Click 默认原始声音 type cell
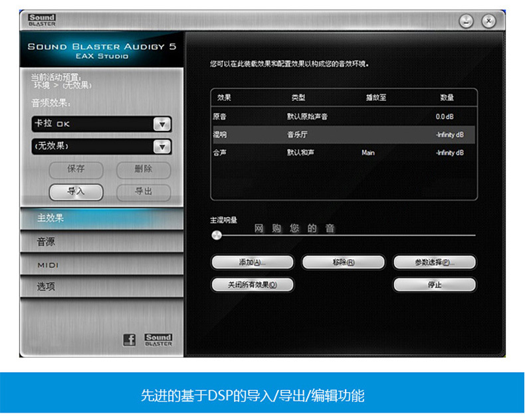 tap(307, 116)
